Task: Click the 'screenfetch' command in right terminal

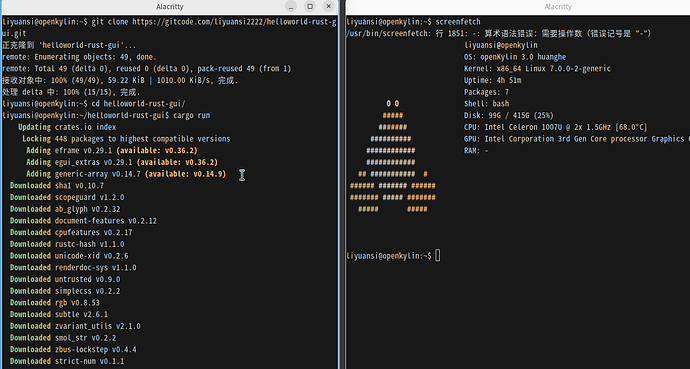Action: coord(458,22)
